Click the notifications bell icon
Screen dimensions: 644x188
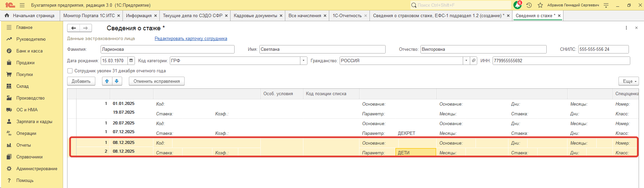[x=517, y=5]
